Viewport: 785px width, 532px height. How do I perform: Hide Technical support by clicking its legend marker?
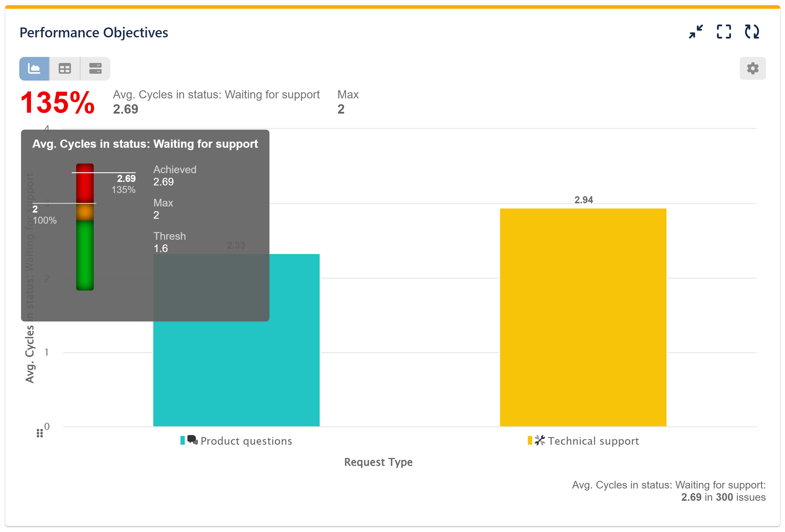(x=530, y=440)
